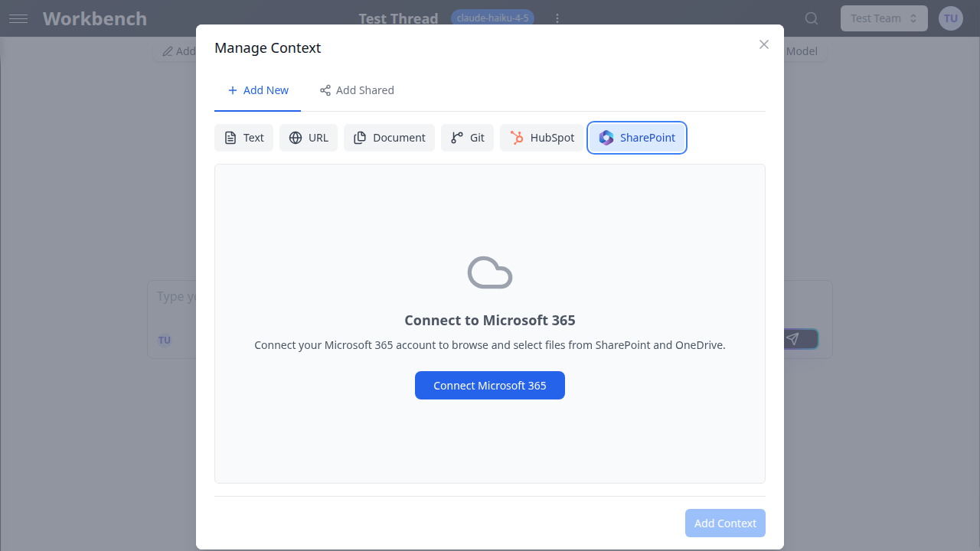This screenshot has width=980, height=551.
Task: Pick the Document context source icon
Action: tap(361, 137)
